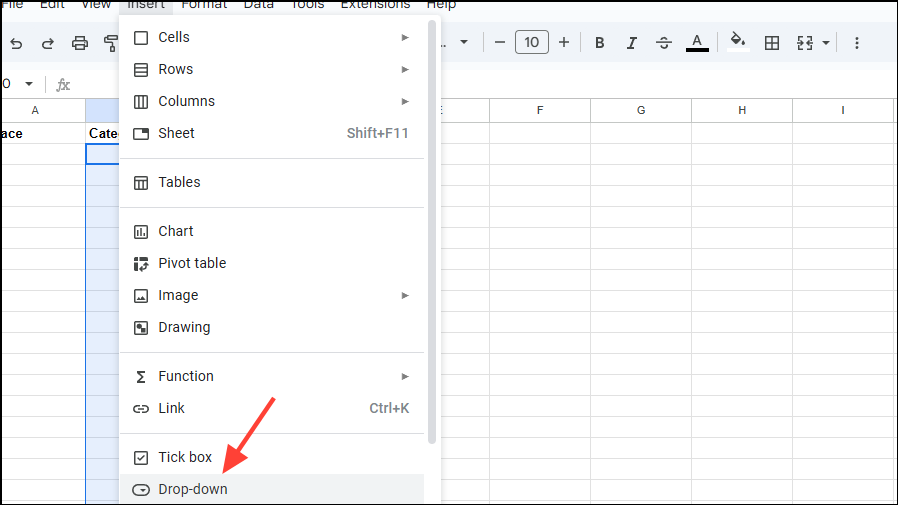Open the Function submenu
The image size is (898, 505).
(272, 376)
